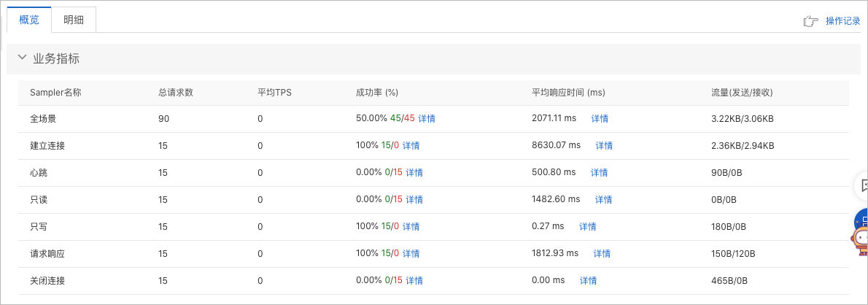Open the 操作记录 link

pos(843,21)
